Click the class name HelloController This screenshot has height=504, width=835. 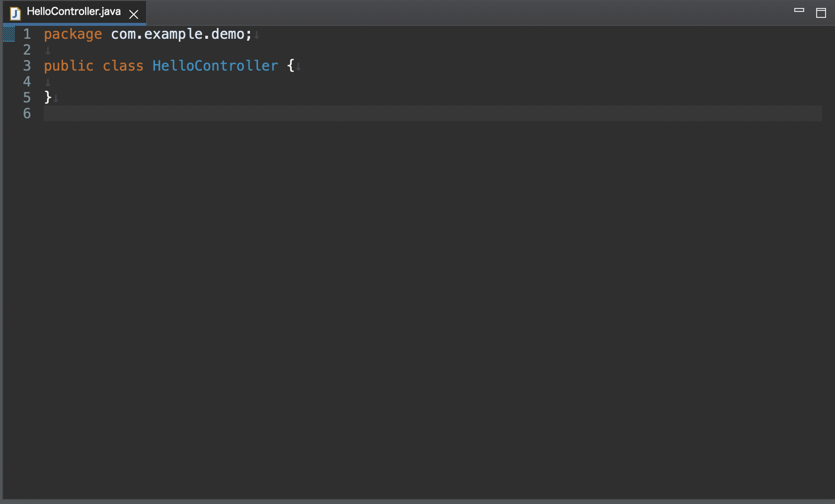(215, 66)
